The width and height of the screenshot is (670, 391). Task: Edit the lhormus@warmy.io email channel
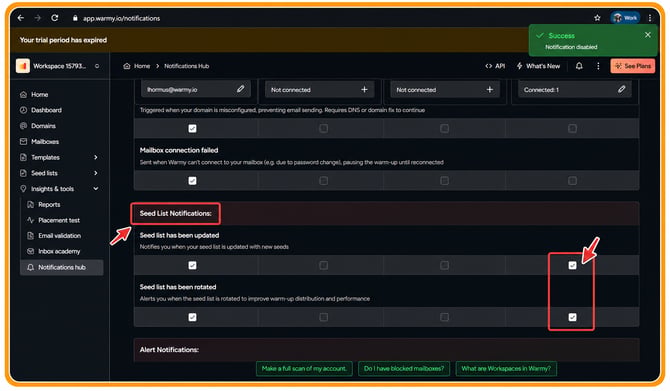[x=241, y=89]
